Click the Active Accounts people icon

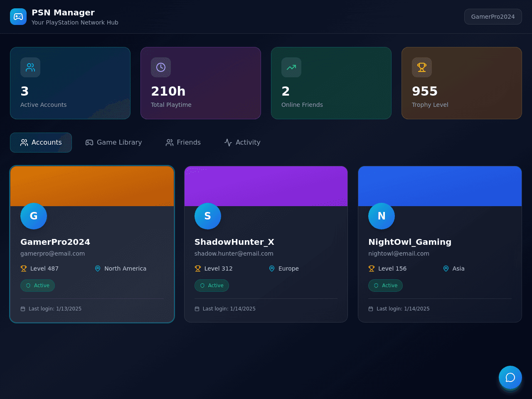30,67
